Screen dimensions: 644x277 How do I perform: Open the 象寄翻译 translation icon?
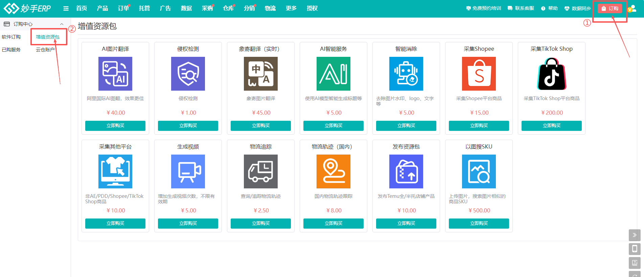(x=261, y=74)
